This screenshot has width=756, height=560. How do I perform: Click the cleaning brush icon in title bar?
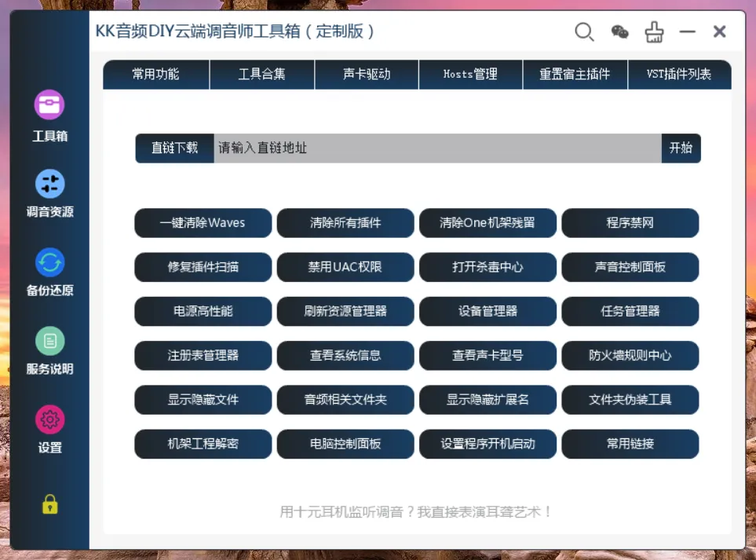point(654,32)
